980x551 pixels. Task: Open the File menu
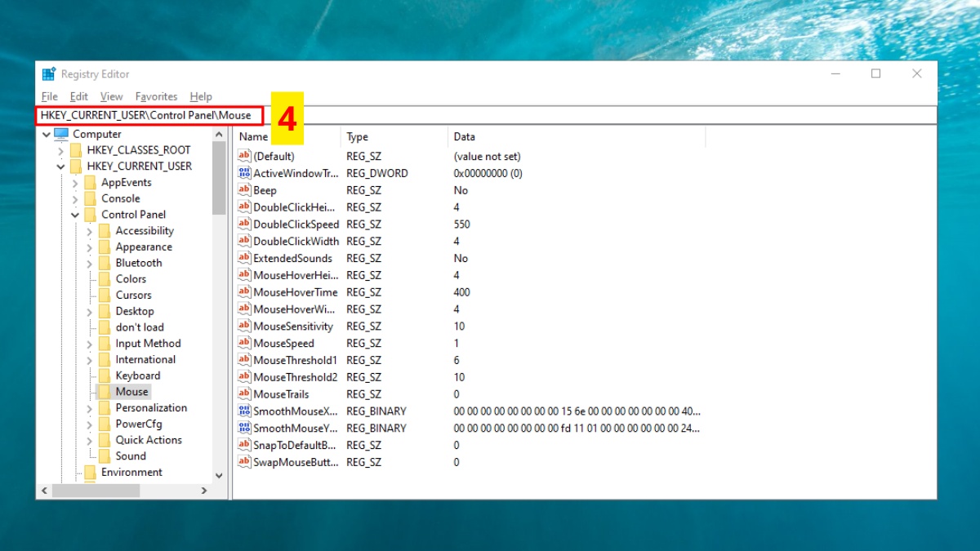tap(49, 96)
